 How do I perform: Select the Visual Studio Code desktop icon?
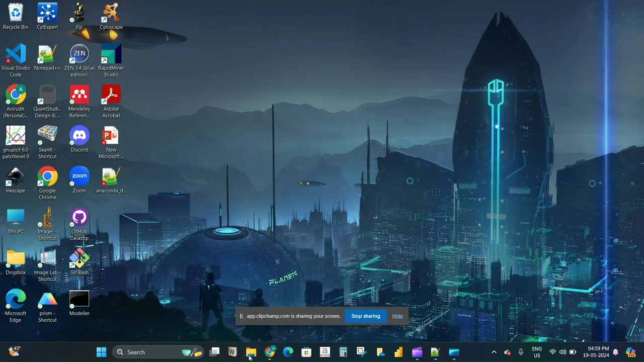16,60
